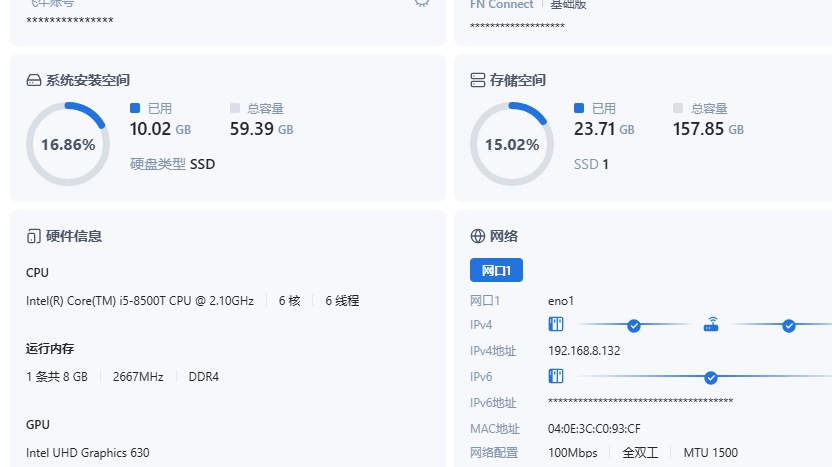Click the eno1 interface name
Image resolution: width=832 pixels, height=467 pixels.
pos(561,301)
